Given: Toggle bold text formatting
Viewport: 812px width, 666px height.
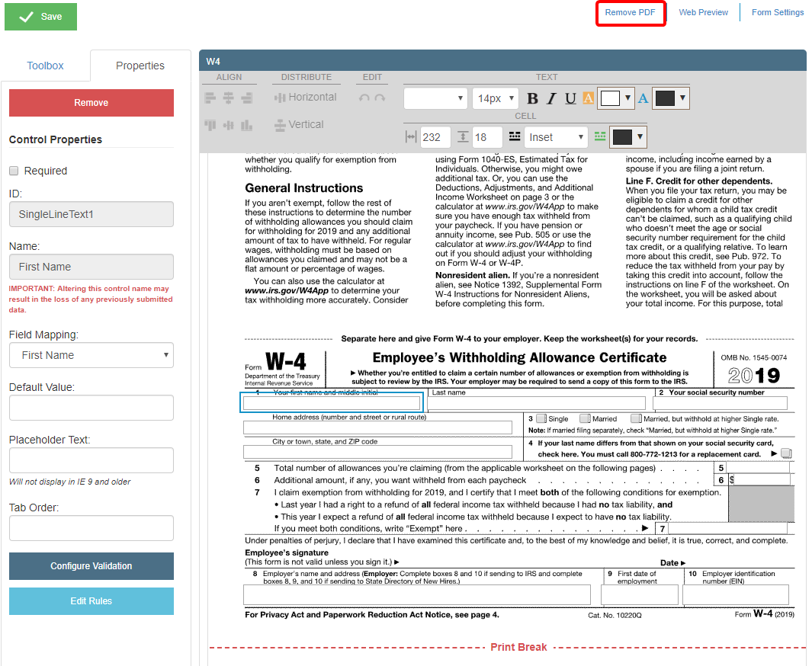Looking at the screenshot, I should 532,98.
